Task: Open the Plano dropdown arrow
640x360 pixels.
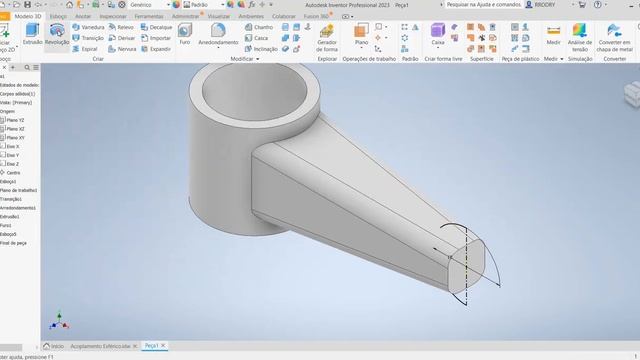Action: [361, 48]
